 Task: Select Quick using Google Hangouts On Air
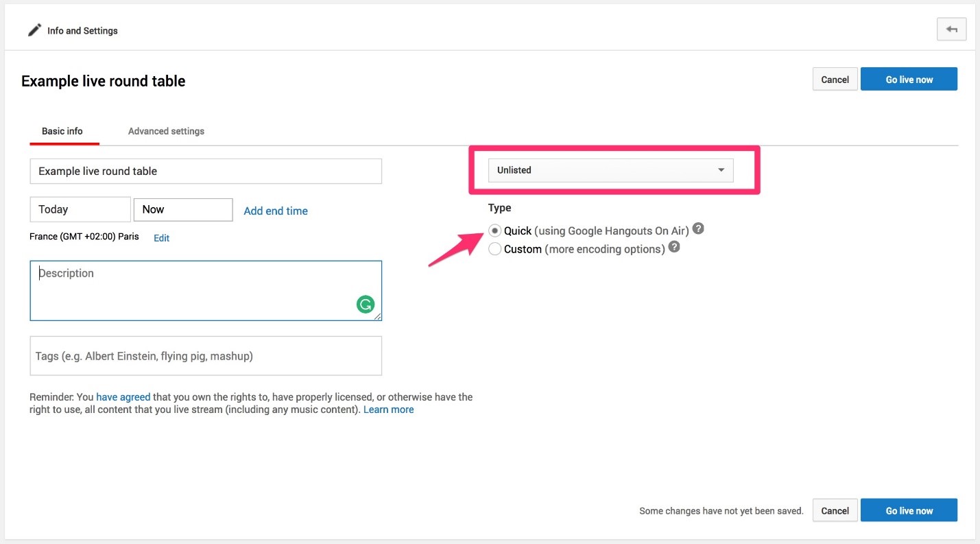point(494,230)
